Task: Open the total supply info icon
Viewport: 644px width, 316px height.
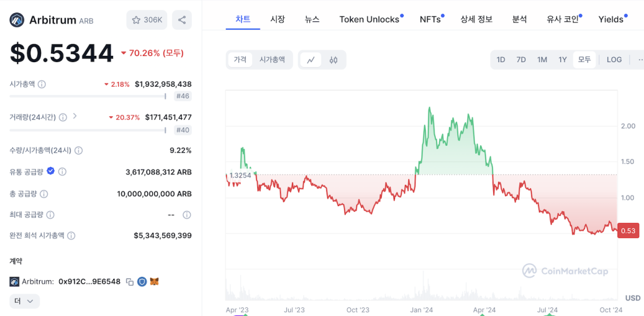Action: 44,193
